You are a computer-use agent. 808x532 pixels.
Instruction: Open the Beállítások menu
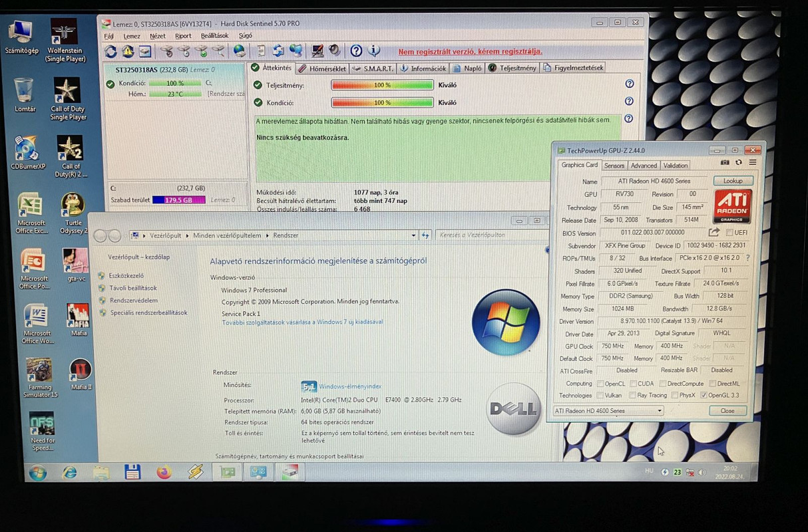(x=214, y=36)
